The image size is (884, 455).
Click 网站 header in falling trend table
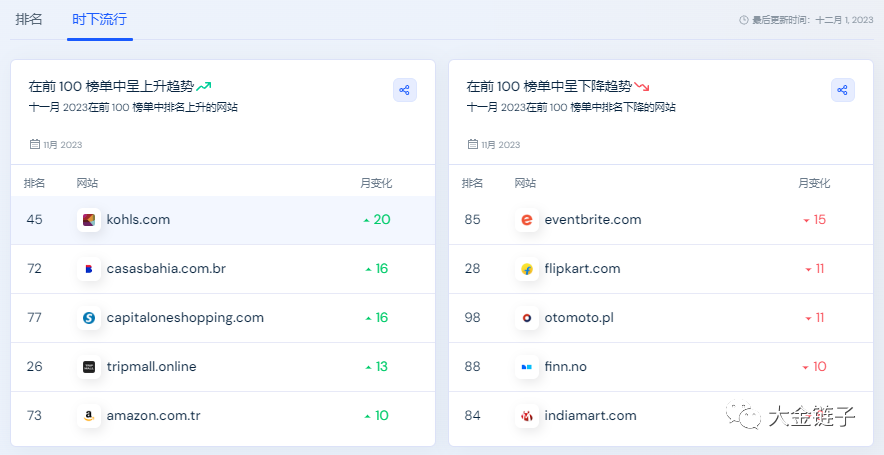tap(525, 183)
